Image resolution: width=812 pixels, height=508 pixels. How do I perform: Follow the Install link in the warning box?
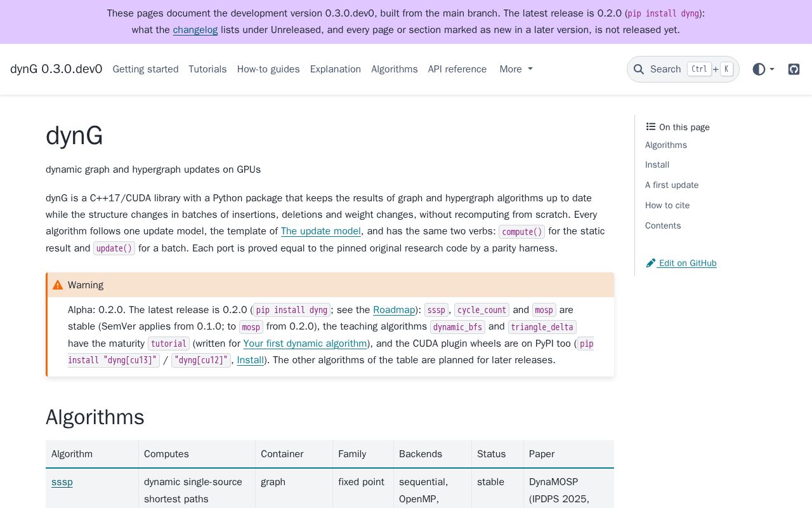point(251,360)
